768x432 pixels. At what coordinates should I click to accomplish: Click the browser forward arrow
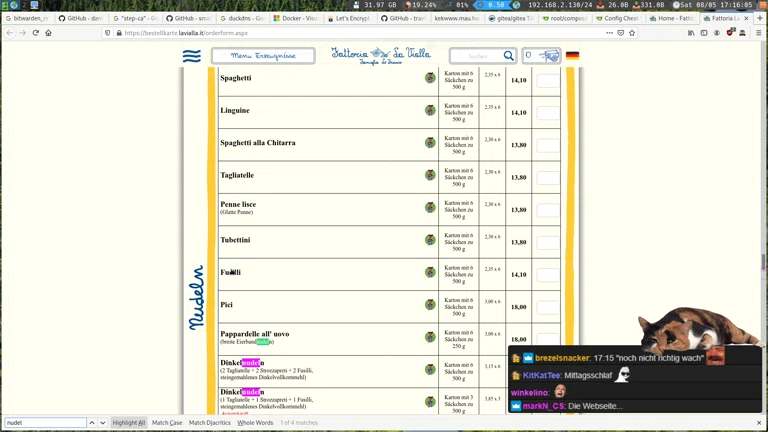coord(23,33)
